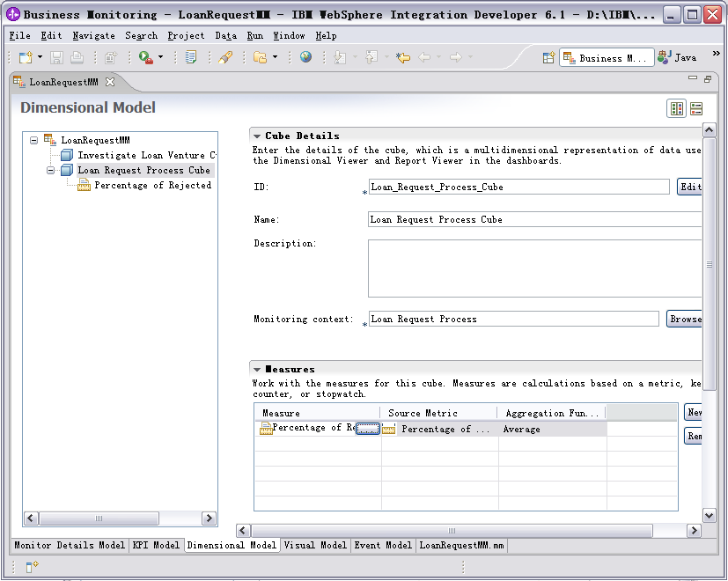The height and width of the screenshot is (581, 728).
Task: Click the tree panel scroll right arrow
Action: point(210,518)
